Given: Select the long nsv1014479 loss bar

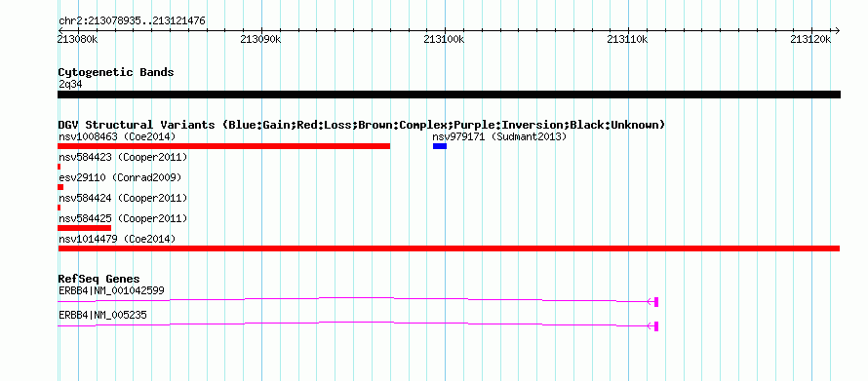Looking at the screenshot, I should coord(449,248).
